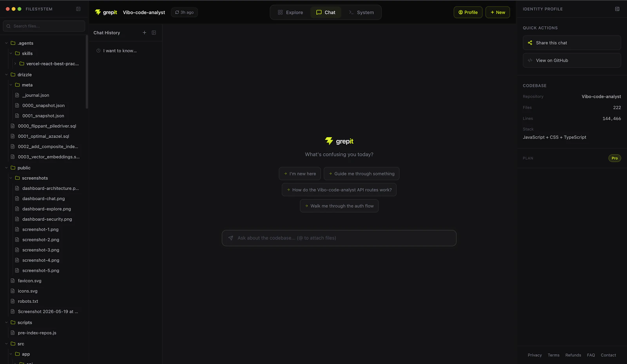627x364 pixels.
Task: Click the Vibo-code-analyst repository title
Action: click(x=144, y=13)
